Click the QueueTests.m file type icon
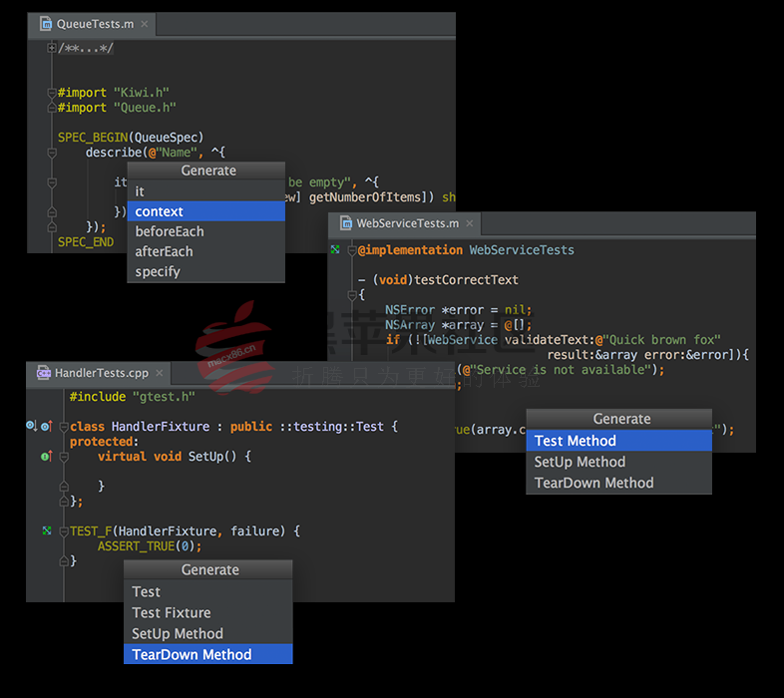784x698 pixels. (x=46, y=24)
